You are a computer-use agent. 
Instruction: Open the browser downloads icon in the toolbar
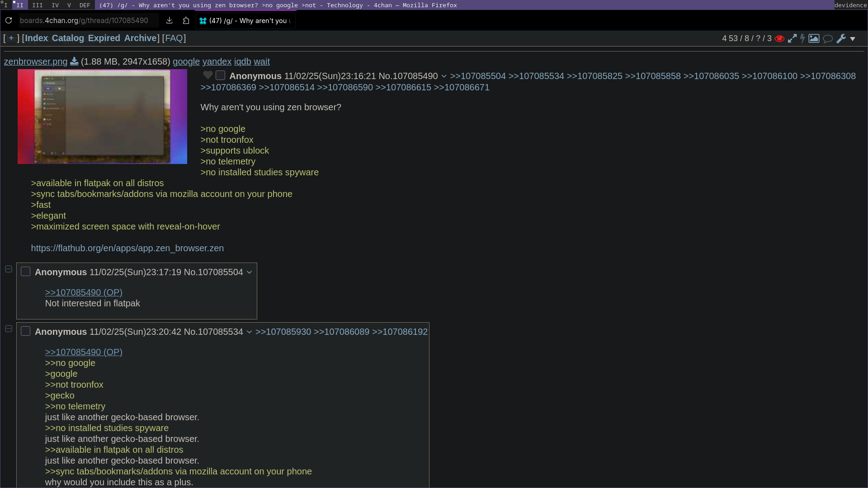169,20
